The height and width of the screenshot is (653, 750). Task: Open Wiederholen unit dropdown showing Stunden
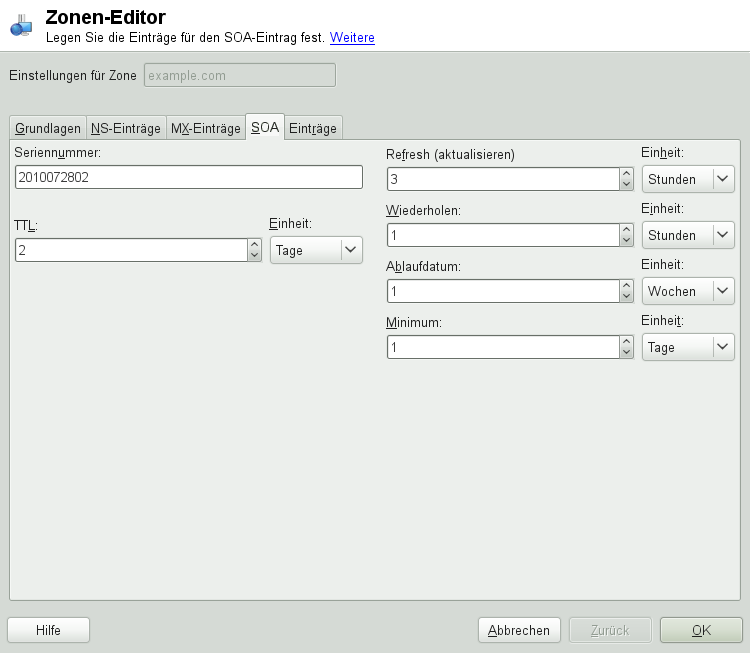(688, 235)
